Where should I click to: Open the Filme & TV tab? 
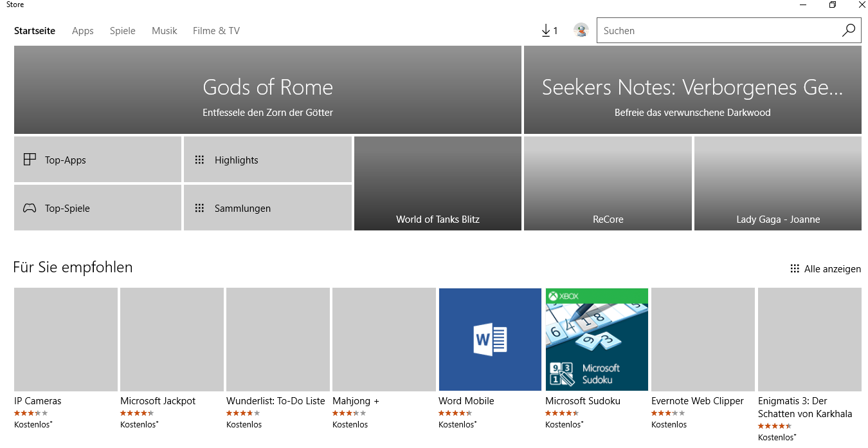point(216,30)
